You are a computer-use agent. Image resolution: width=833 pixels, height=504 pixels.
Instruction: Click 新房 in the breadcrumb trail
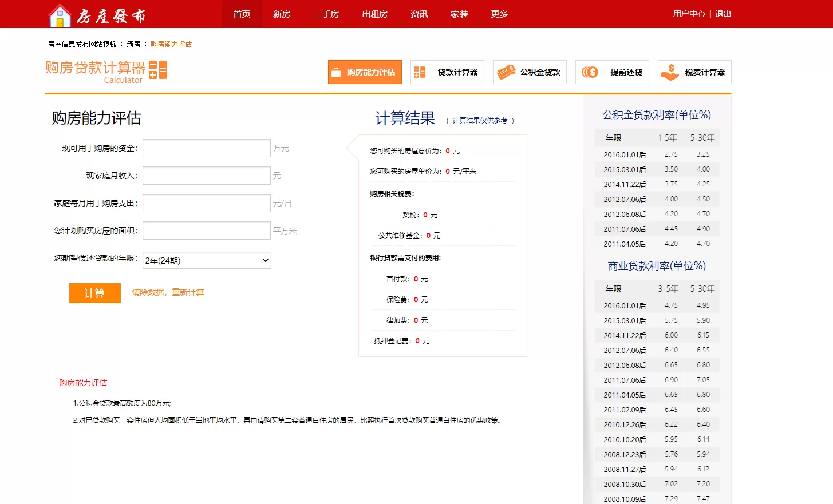[134, 44]
